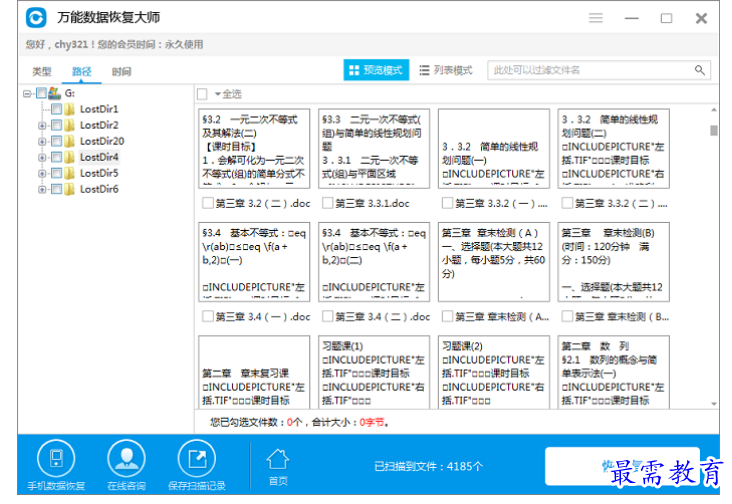732x504 pixels.
Task: Click the scroll up arrow of file list
Action: [714, 110]
